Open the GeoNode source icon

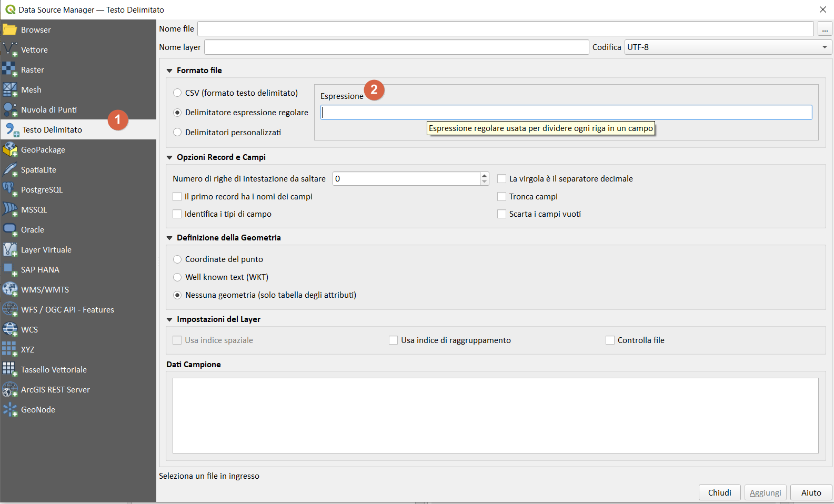pos(9,409)
